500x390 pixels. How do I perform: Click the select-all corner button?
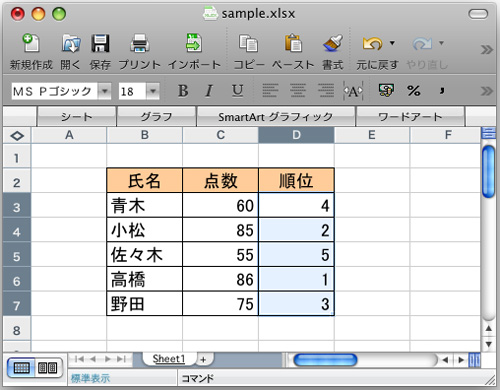coord(17,136)
